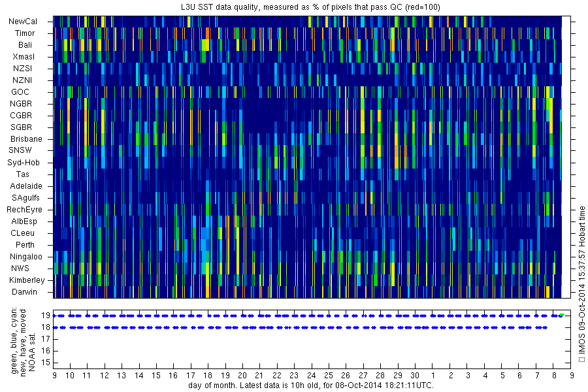Click the IMOS 09-Oct-2014 Hobart time stamp

click(581, 284)
